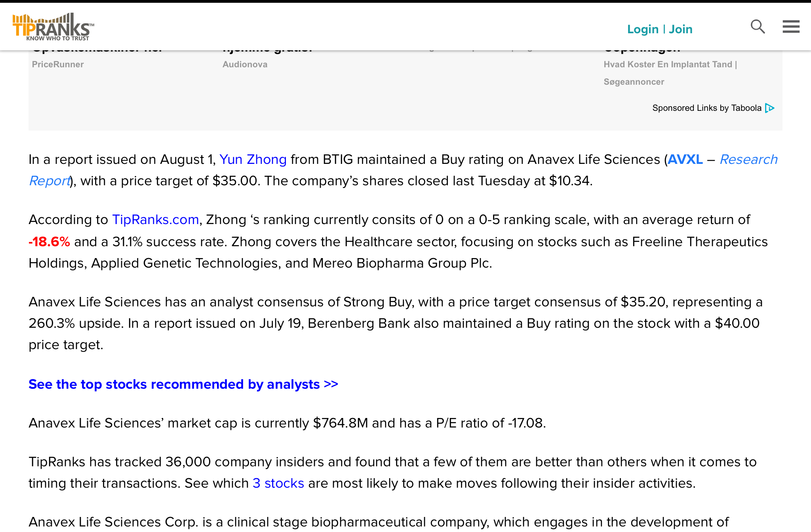Image resolution: width=811 pixels, height=532 pixels.
Task: See the top stocks recommended by analysts
Action: (183, 384)
